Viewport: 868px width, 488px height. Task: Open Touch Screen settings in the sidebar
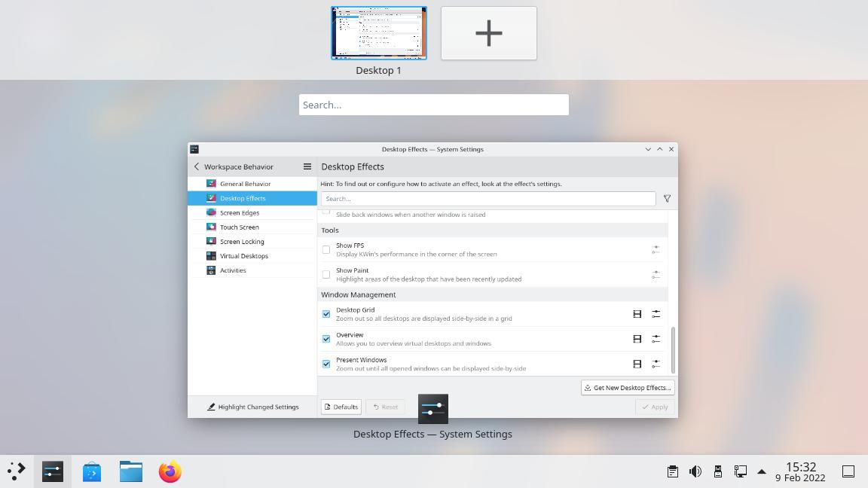(252, 227)
